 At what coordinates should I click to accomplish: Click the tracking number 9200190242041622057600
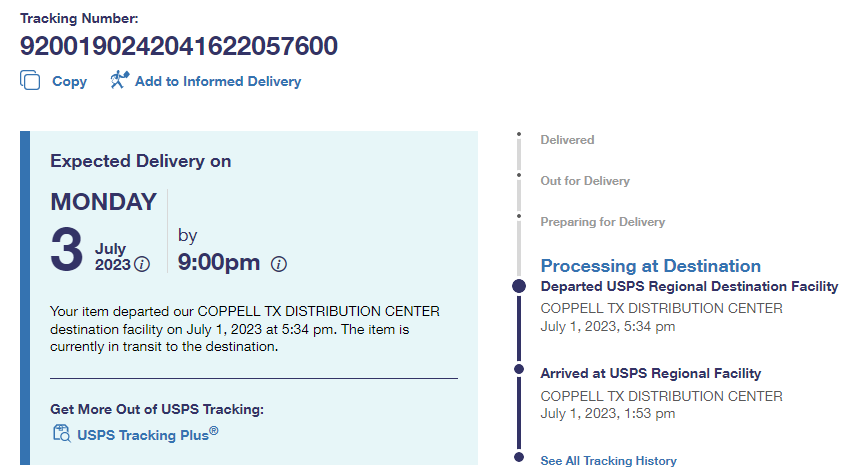click(x=179, y=46)
